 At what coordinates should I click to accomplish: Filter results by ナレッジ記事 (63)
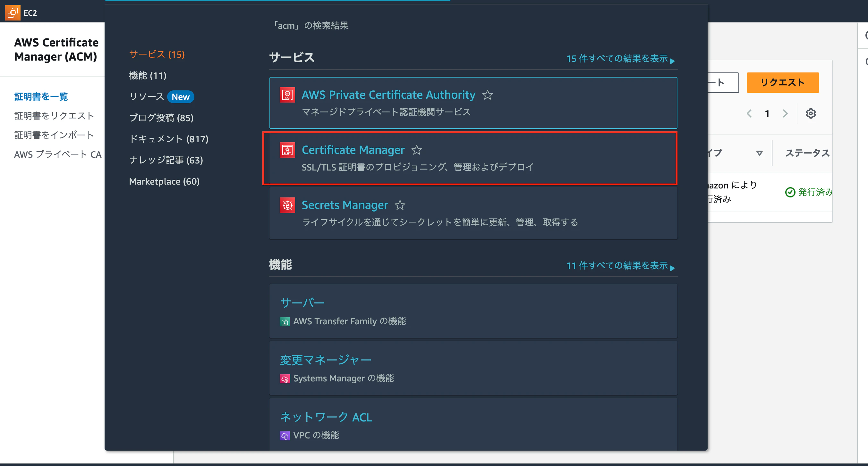click(x=166, y=160)
